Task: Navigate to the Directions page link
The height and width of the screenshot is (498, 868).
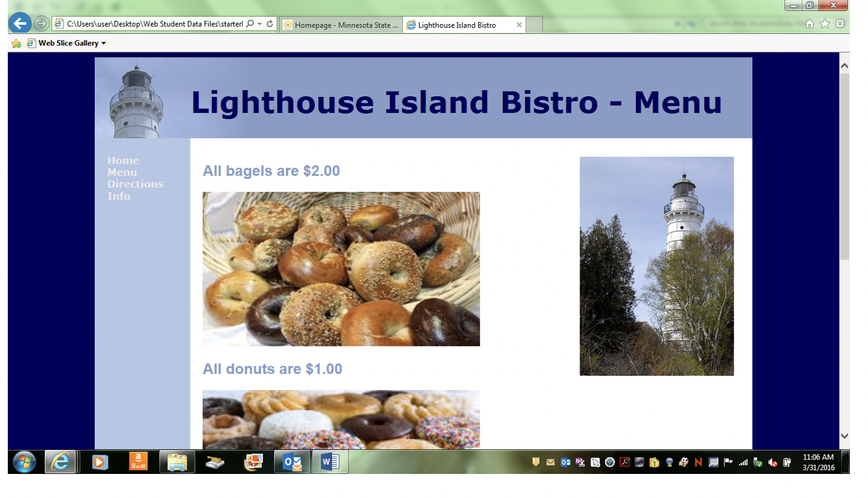Action: 135,184
